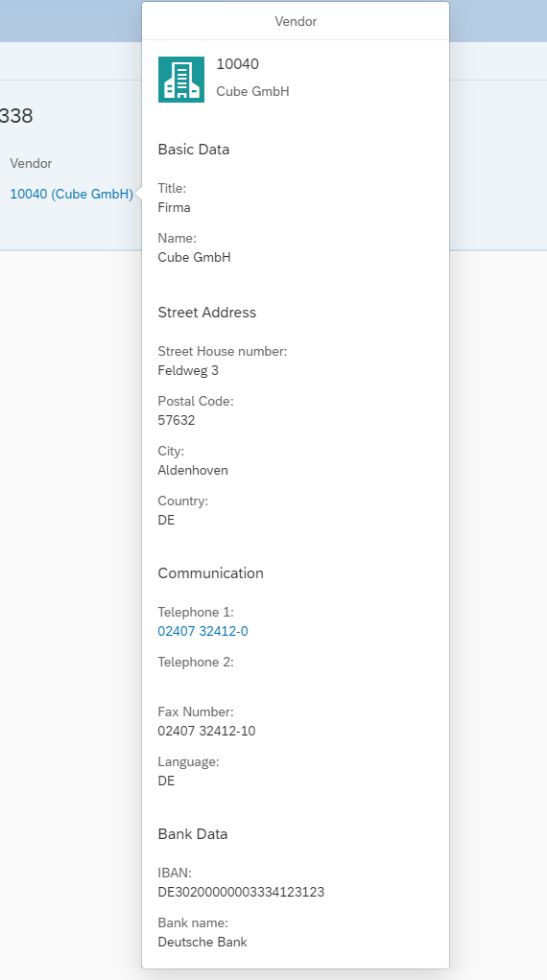The height and width of the screenshot is (980, 547).
Task: Click the 'Basic Data' section heading
Action: pyautogui.click(x=194, y=150)
